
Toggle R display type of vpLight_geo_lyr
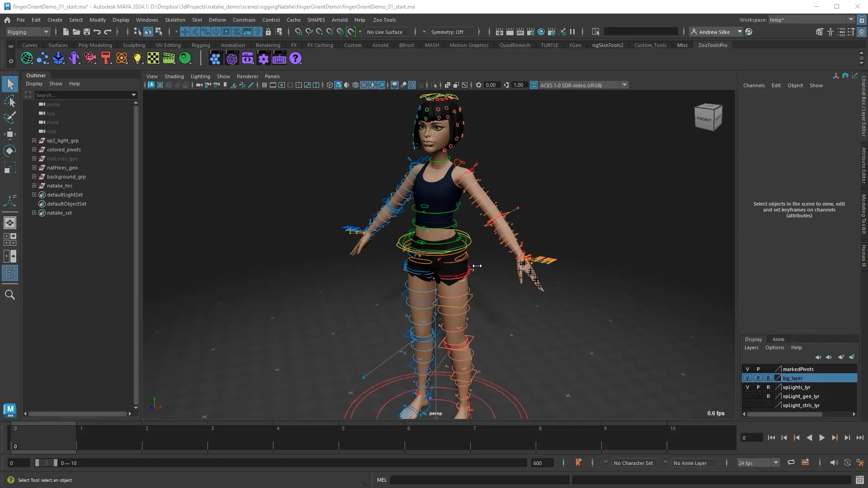(x=768, y=396)
